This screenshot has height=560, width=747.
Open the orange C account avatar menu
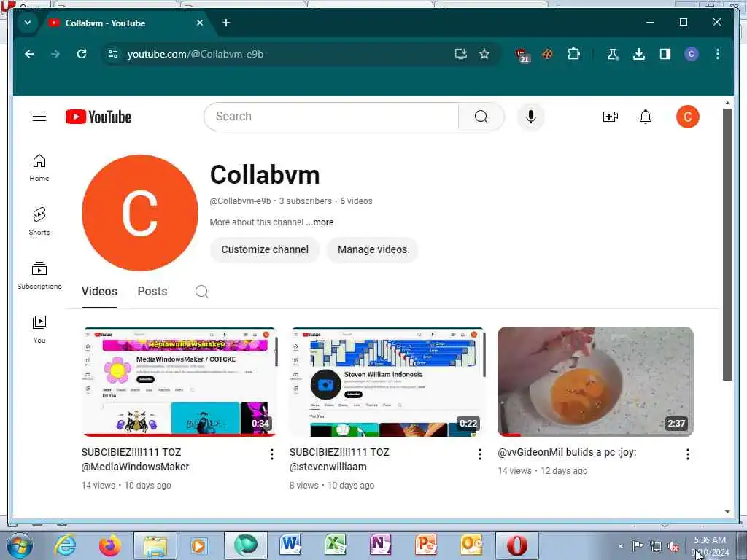click(687, 117)
